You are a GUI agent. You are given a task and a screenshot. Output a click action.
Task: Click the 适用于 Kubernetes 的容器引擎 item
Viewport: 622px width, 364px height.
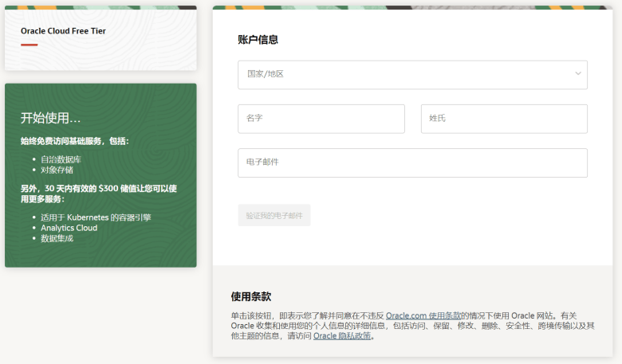click(96, 217)
